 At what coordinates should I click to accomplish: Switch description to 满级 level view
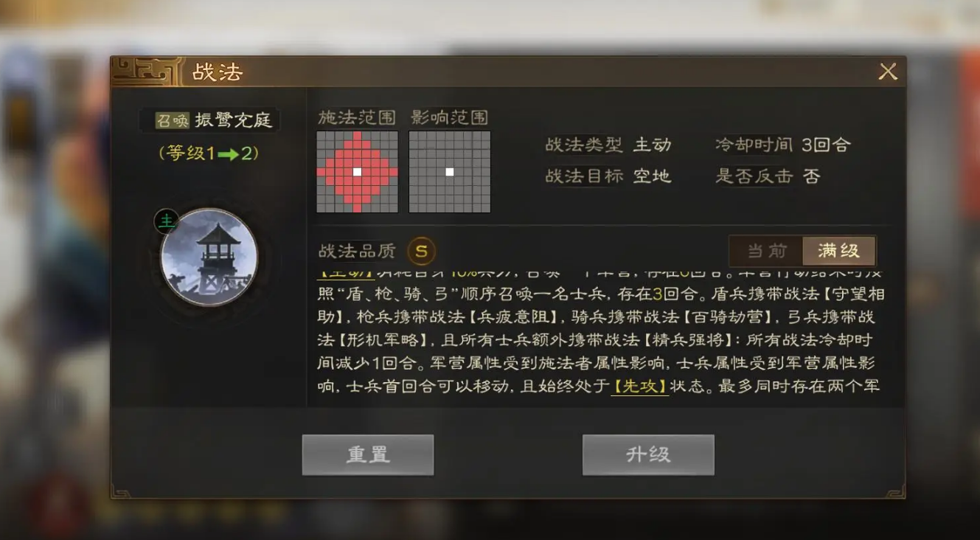pos(838,251)
